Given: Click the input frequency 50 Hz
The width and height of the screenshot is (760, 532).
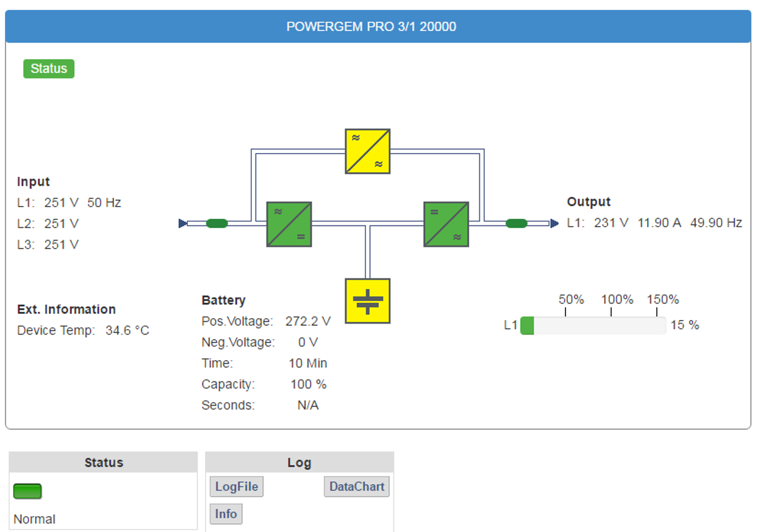Looking at the screenshot, I should click(104, 202).
